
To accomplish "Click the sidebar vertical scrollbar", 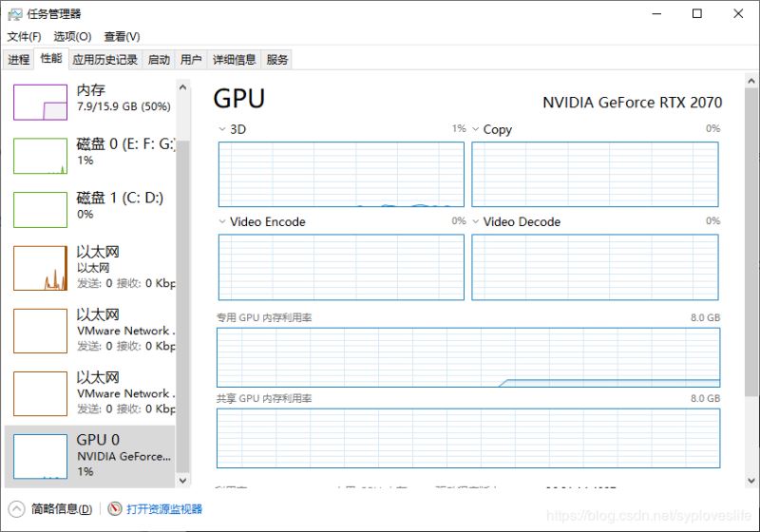I will click(x=183, y=285).
